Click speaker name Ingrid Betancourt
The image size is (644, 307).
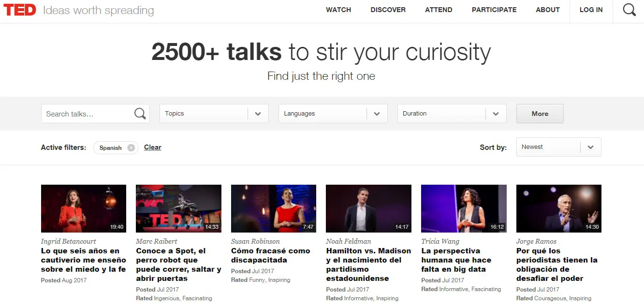[69, 241]
